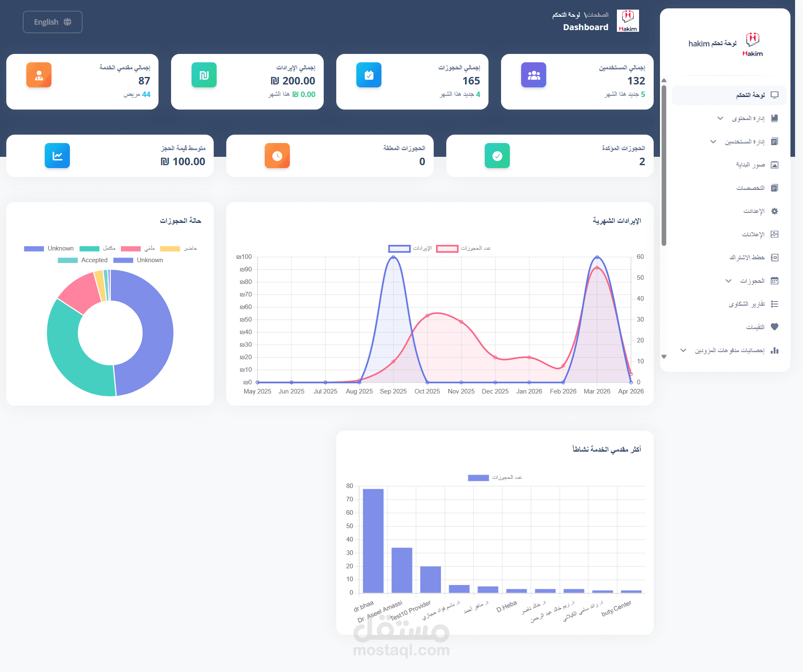Viewport: 803px width, 672px height.
Task: Expand the content management sidebar menu chevron
Action: [720, 118]
